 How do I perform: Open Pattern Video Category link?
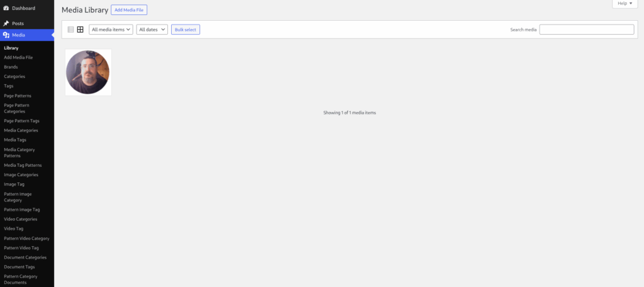(x=26, y=239)
